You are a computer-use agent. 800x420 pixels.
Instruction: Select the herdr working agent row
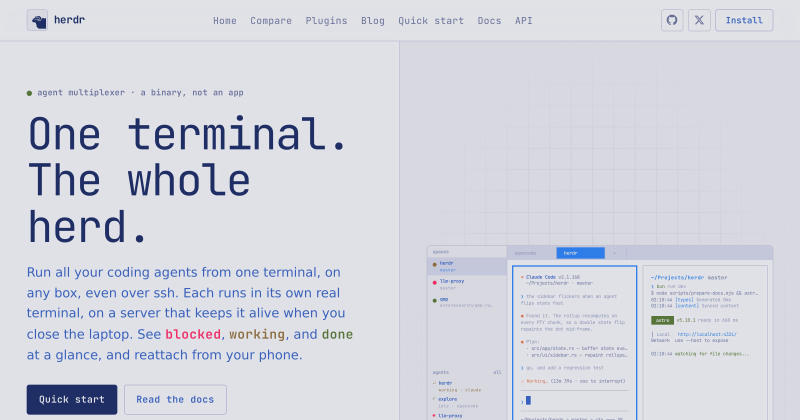tap(467, 386)
